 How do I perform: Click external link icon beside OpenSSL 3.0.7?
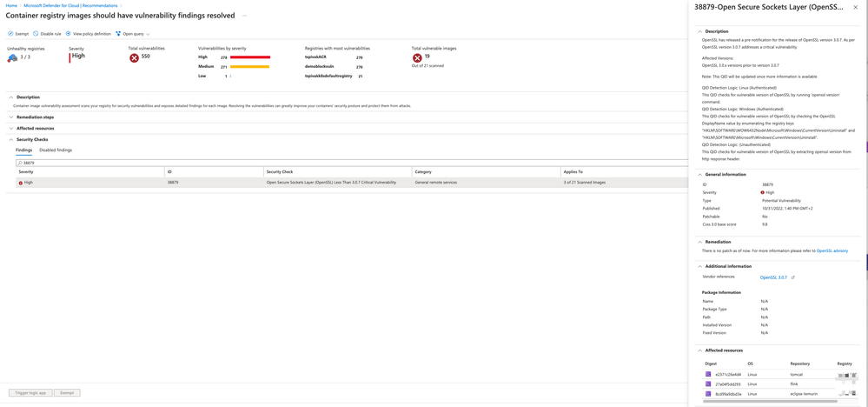(793, 277)
